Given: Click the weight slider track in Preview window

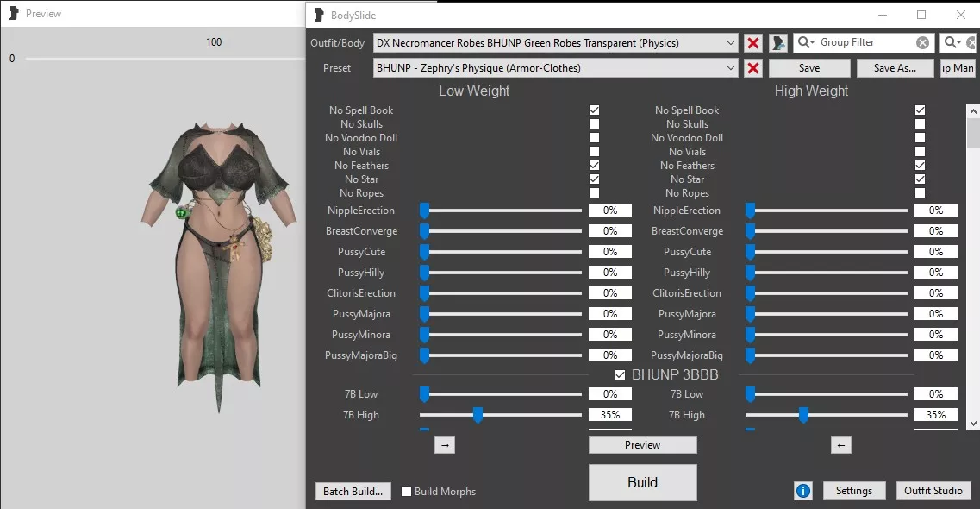Looking at the screenshot, I should (x=165, y=59).
